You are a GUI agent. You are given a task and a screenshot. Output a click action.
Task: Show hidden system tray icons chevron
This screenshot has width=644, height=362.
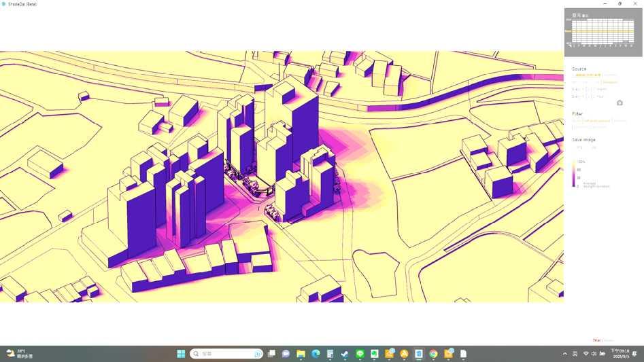click(564, 354)
